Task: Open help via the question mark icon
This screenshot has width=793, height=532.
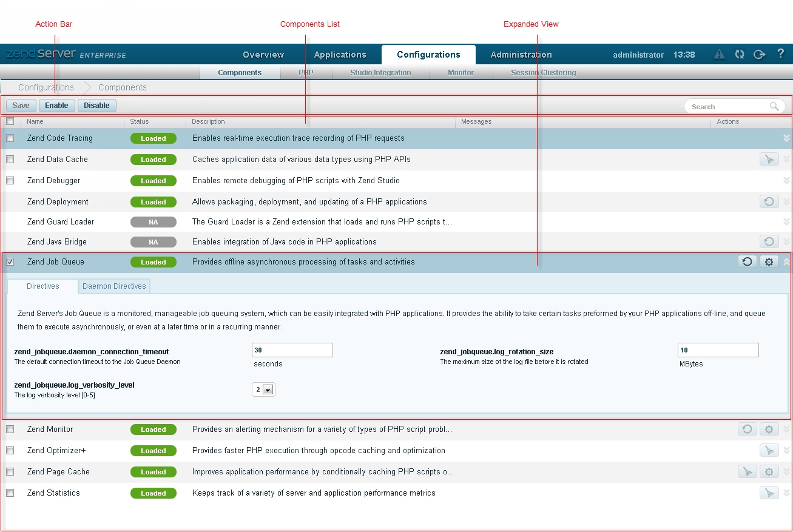Action: tap(780, 54)
